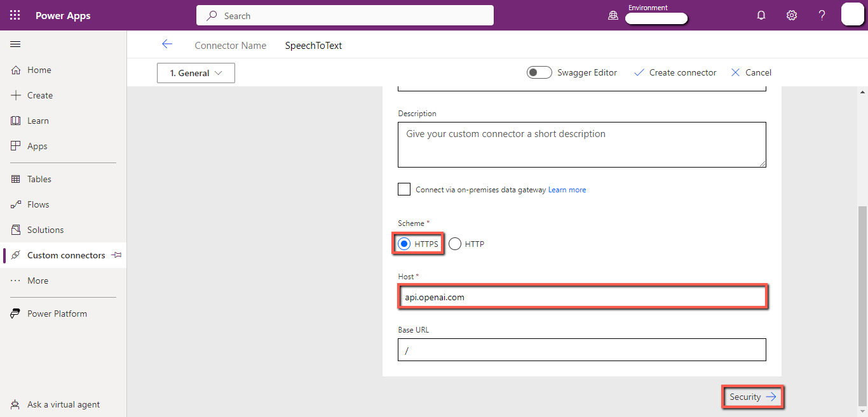868x417 pixels.
Task: Click the Power Apps title
Action: [x=63, y=16]
